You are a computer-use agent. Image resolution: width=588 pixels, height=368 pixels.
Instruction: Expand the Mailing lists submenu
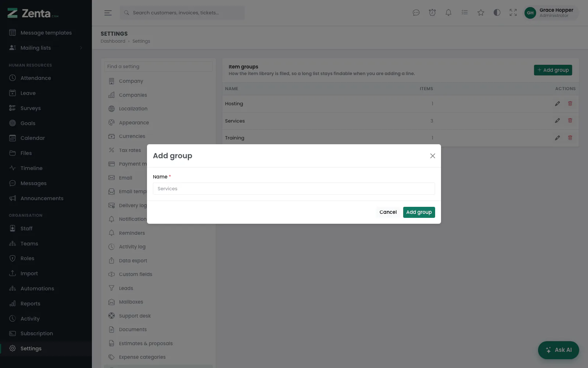coord(46,48)
